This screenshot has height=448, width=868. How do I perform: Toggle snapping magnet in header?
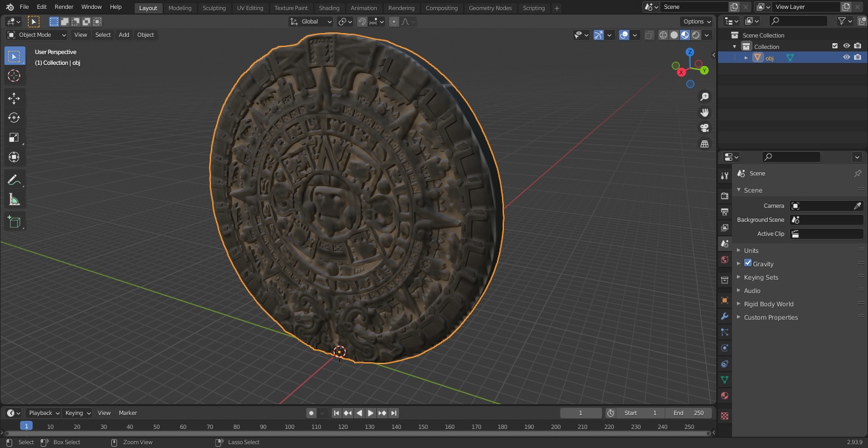click(362, 22)
